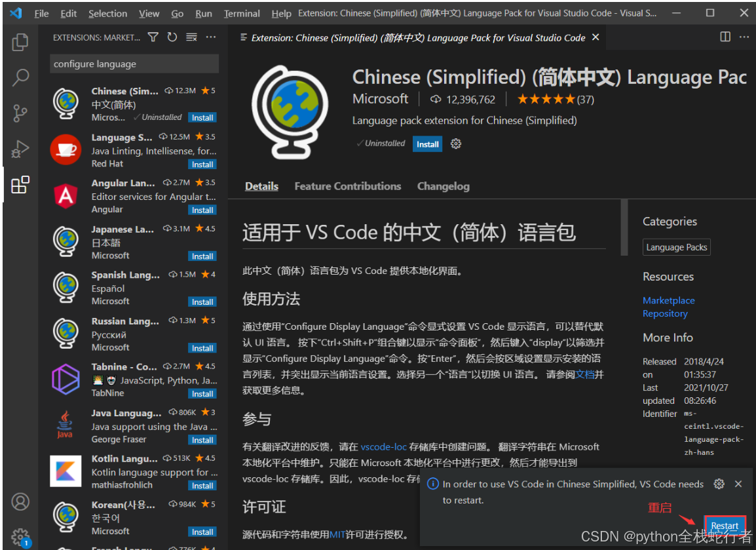Click the details page vertical scrollbar
Image resolution: width=756 pixels, height=550 pixels.
(x=624, y=227)
